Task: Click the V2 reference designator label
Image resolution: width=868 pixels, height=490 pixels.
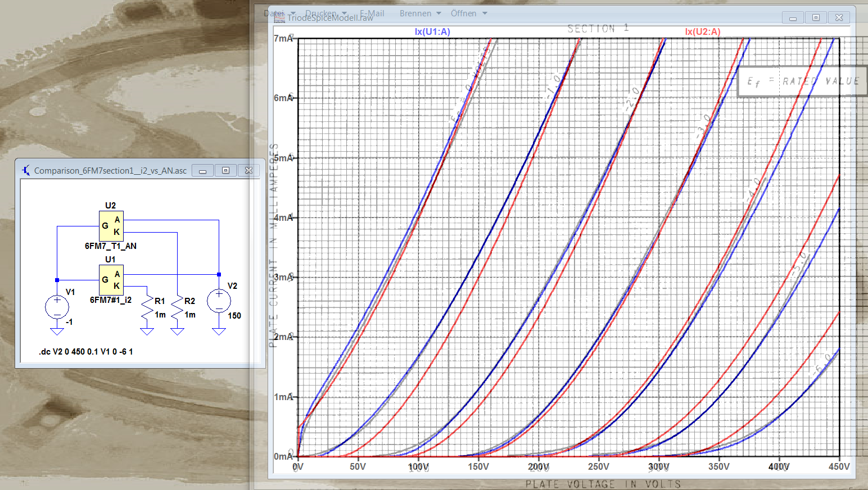Action: click(x=232, y=286)
